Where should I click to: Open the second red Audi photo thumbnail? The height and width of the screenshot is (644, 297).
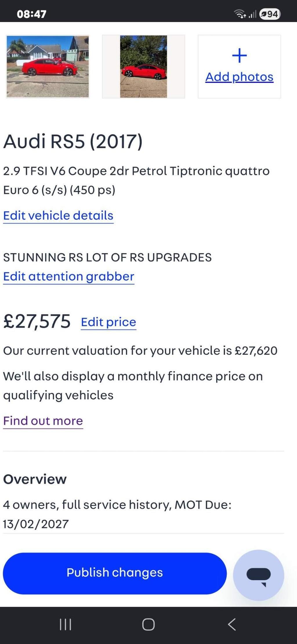click(x=144, y=66)
